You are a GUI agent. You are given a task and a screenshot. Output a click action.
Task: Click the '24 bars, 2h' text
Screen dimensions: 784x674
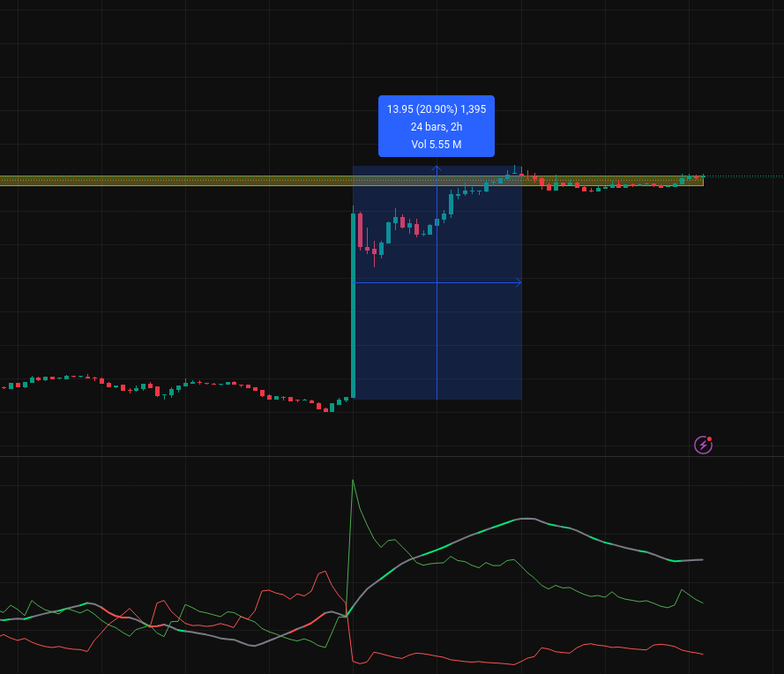(x=437, y=126)
